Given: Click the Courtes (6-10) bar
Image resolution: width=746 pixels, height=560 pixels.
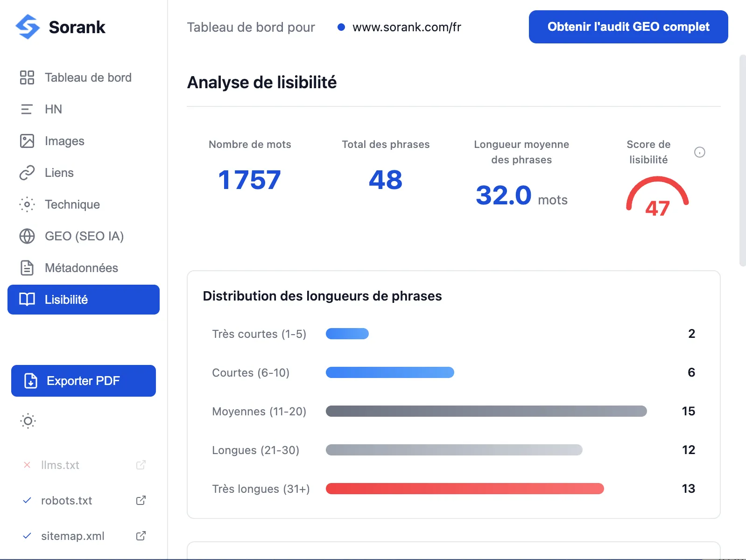Looking at the screenshot, I should point(390,372).
